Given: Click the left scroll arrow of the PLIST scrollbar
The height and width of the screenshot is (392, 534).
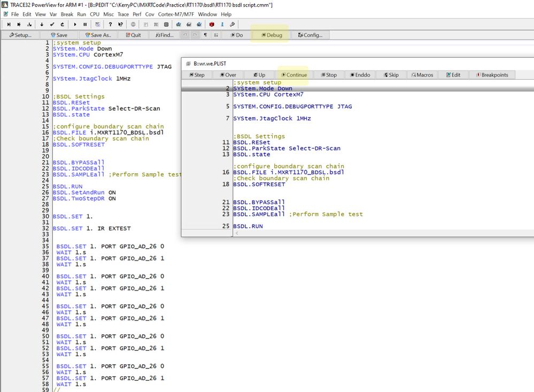Looking at the screenshot, I should pos(237,233).
